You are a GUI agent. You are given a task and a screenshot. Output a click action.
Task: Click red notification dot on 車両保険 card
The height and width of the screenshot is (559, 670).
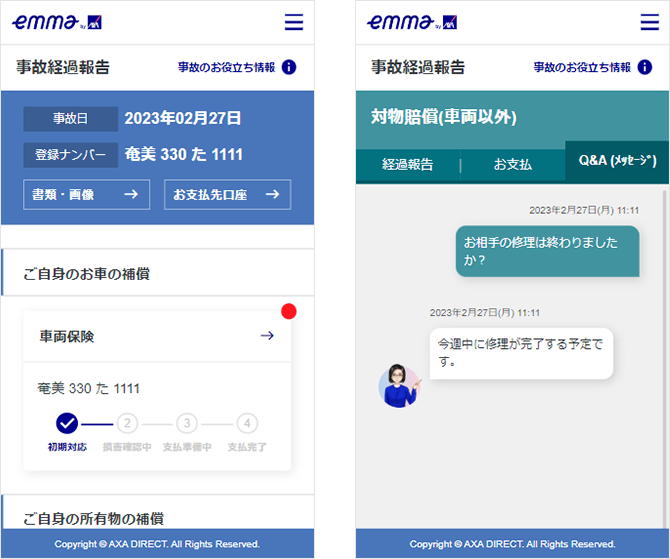click(x=289, y=311)
